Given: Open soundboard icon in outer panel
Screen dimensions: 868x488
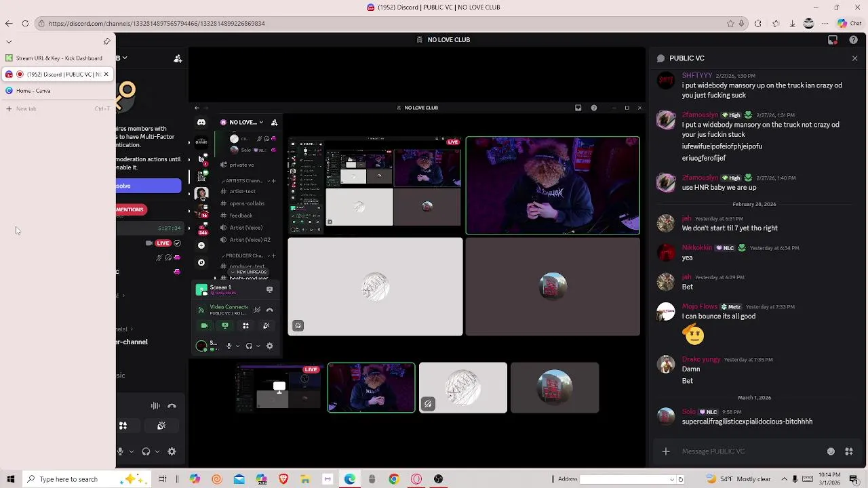Looking at the screenshot, I should click(x=161, y=426).
